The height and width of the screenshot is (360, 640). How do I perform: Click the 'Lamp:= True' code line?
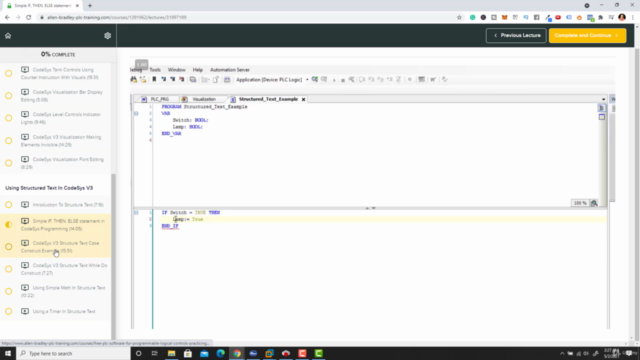[x=188, y=220]
